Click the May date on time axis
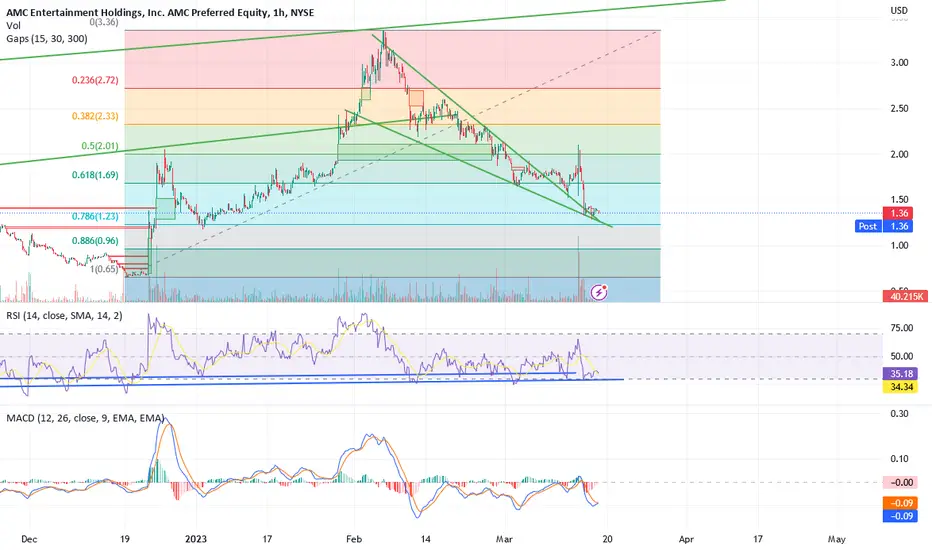Screen dimensions: 932x550 click(x=836, y=539)
